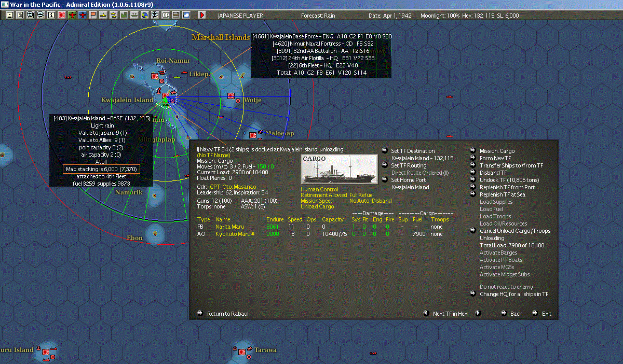
Task: Select the Maloelap base flag icon
Action: click(252, 134)
